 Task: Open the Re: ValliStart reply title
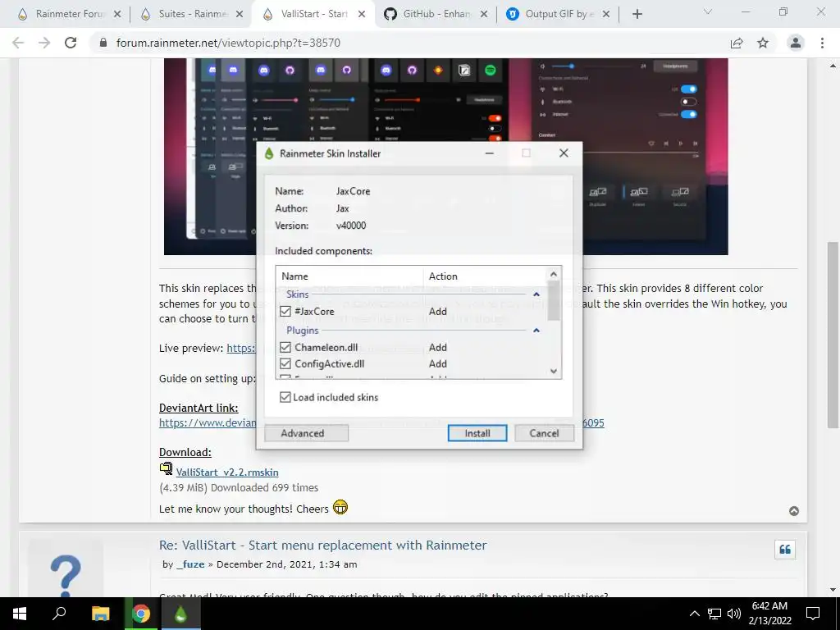(x=322, y=545)
